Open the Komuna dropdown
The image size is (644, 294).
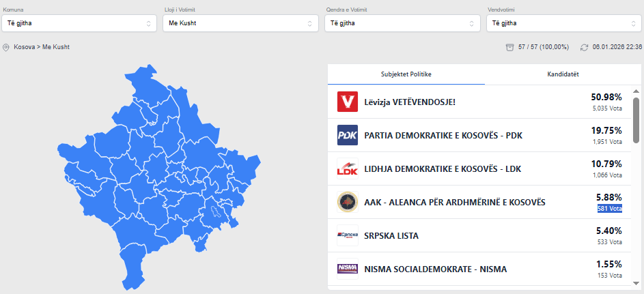(x=79, y=23)
